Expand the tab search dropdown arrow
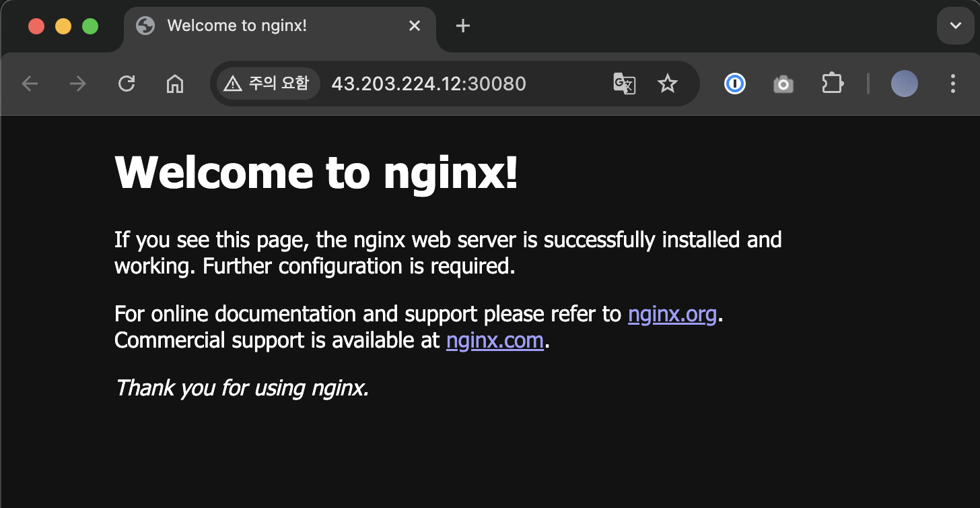Screen dimensions: 980x508 click(x=956, y=26)
